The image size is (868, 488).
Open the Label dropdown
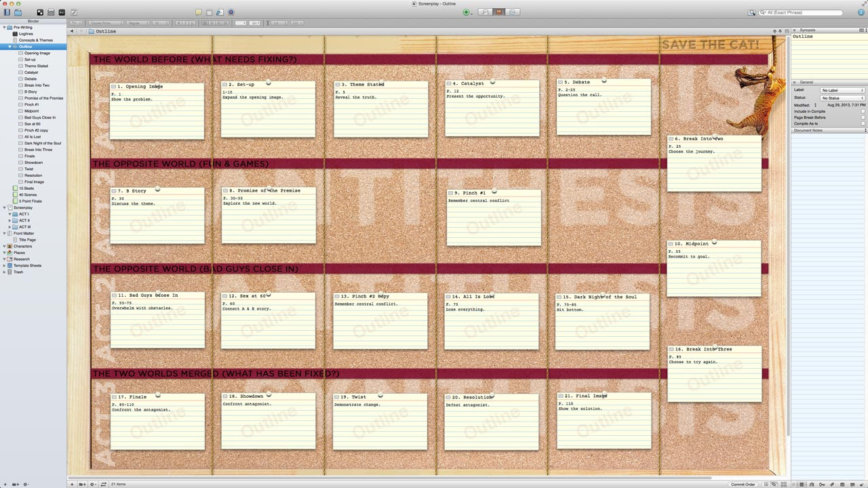click(842, 90)
